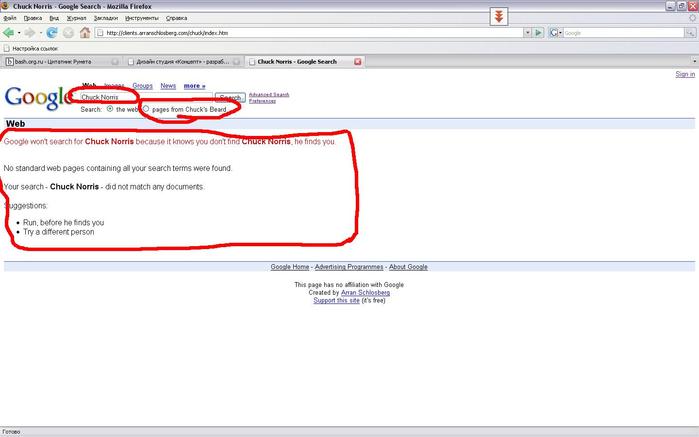Image resolution: width=699 pixels, height=437 pixels.
Task: Open forward history dropdown arrow
Action: [x=41, y=33]
